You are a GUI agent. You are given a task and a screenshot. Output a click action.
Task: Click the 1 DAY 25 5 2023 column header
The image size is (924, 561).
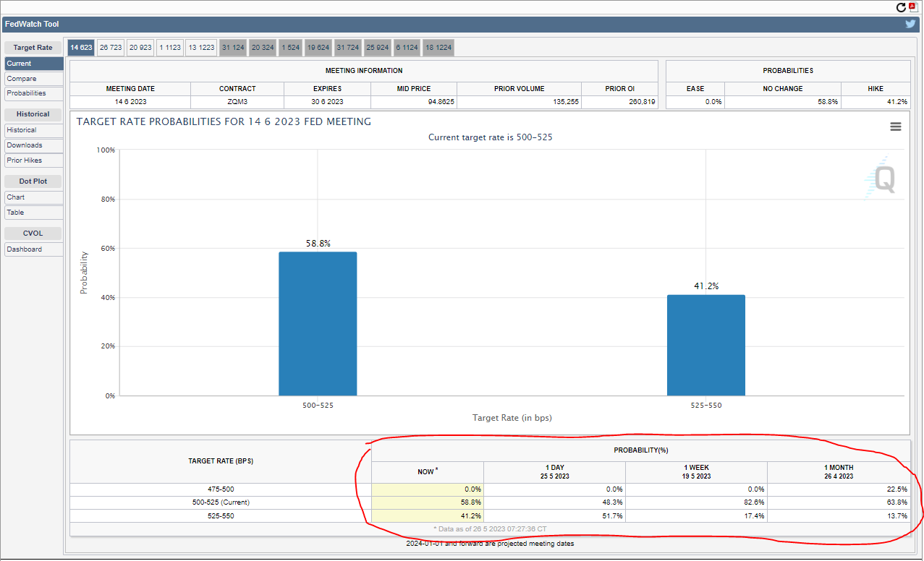coord(554,472)
